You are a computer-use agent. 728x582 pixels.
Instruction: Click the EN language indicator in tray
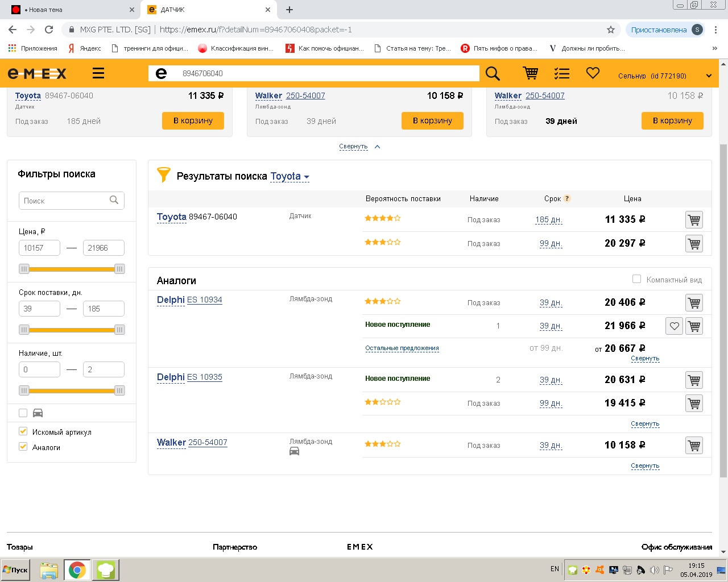tap(555, 569)
